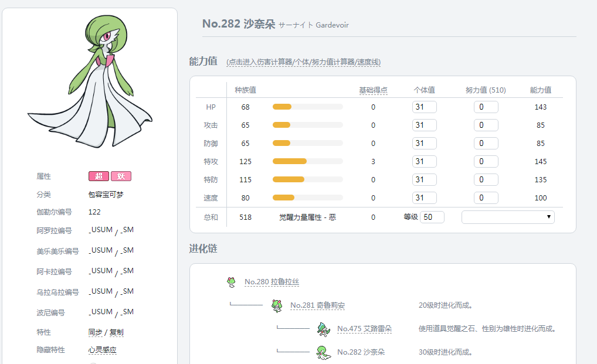Click the 努力值 (510) column header

click(486, 90)
